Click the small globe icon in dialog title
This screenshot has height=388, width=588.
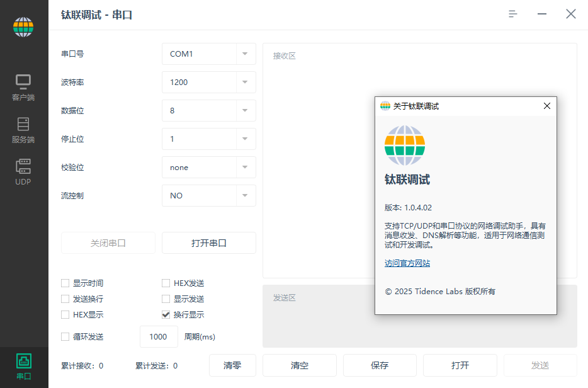385,106
